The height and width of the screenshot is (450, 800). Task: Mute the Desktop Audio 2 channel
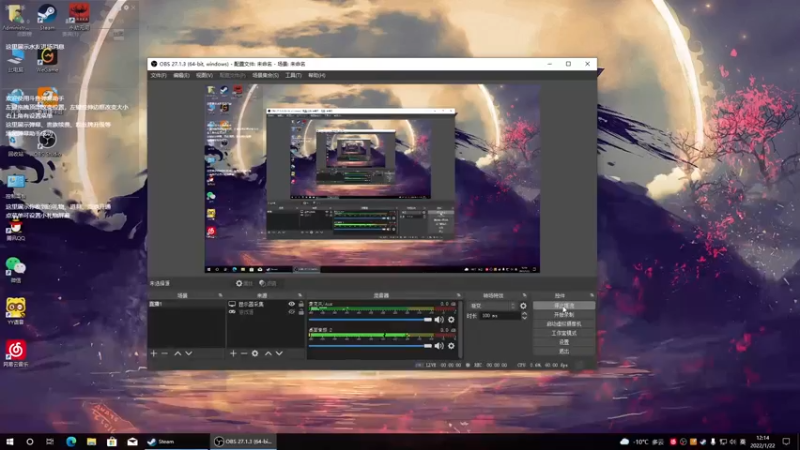(x=439, y=346)
